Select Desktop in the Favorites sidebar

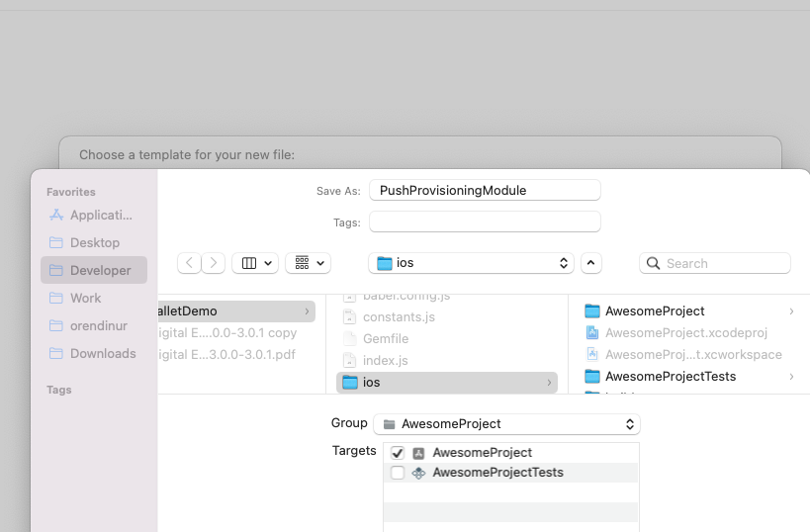point(94,242)
